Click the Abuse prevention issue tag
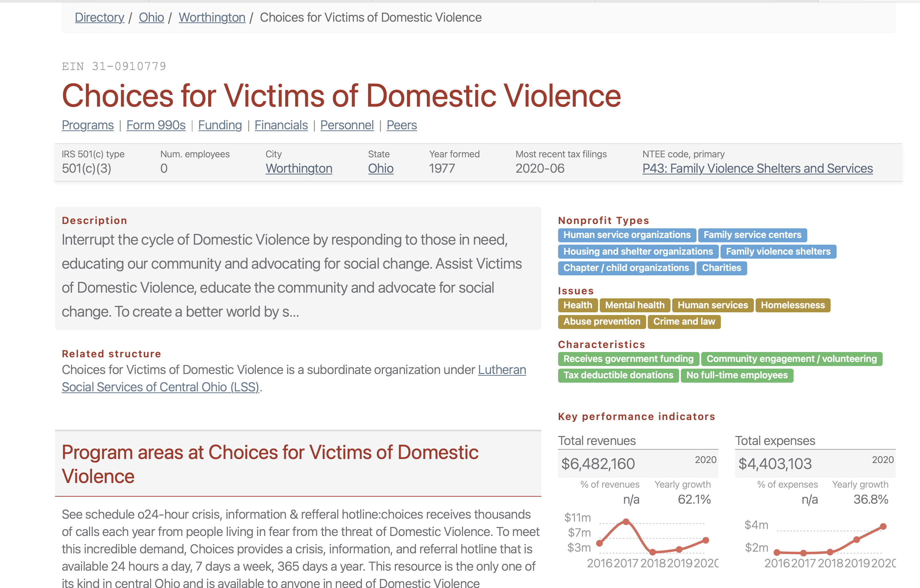This screenshot has width=920, height=588. pos(601,321)
